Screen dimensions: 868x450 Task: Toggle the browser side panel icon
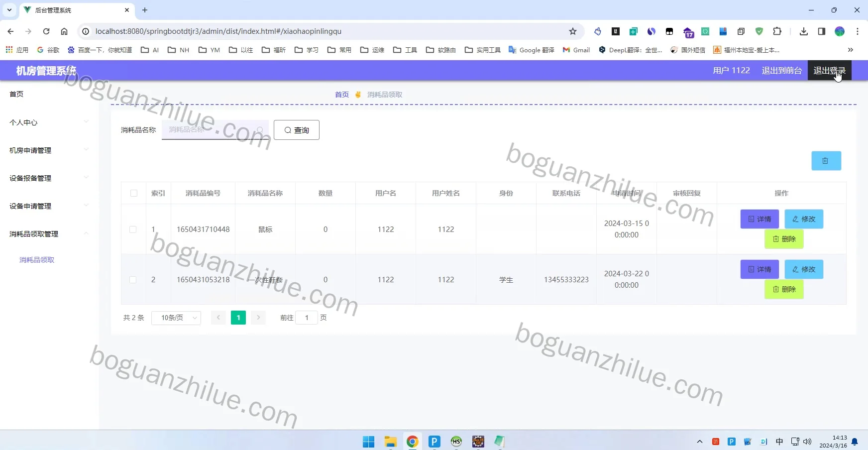tap(822, 31)
